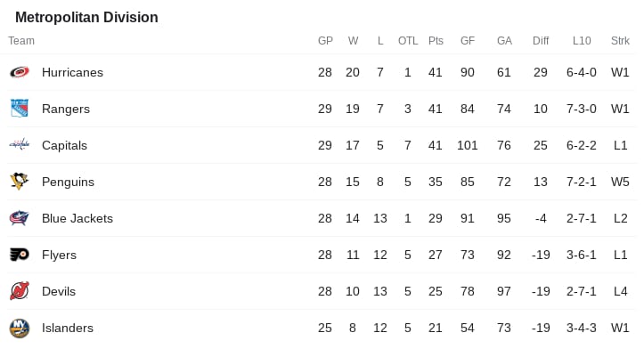This screenshot has height=349, width=644.
Task: Select the Blue Jackets team name
Action: pos(77,218)
